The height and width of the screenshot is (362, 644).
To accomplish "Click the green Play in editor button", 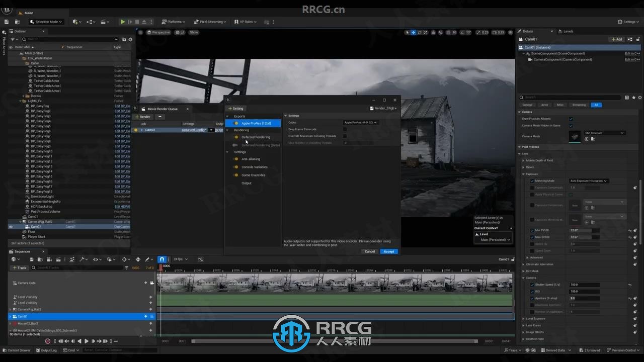I will tap(122, 22).
